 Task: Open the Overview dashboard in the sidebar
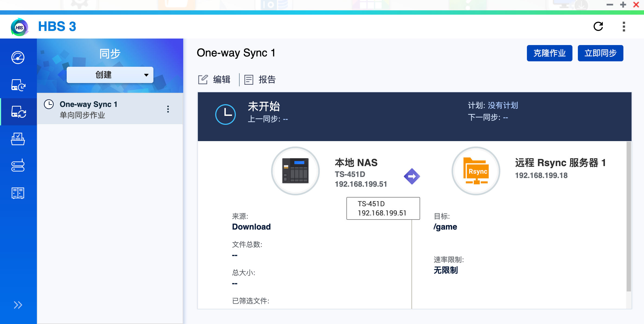click(18, 58)
